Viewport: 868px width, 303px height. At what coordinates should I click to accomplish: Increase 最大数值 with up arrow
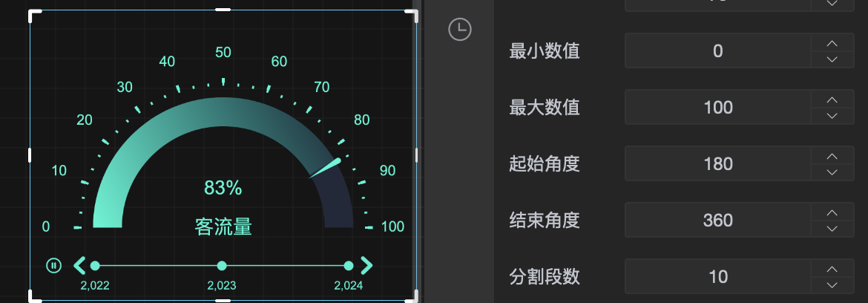pyautogui.click(x=832, y=100)
